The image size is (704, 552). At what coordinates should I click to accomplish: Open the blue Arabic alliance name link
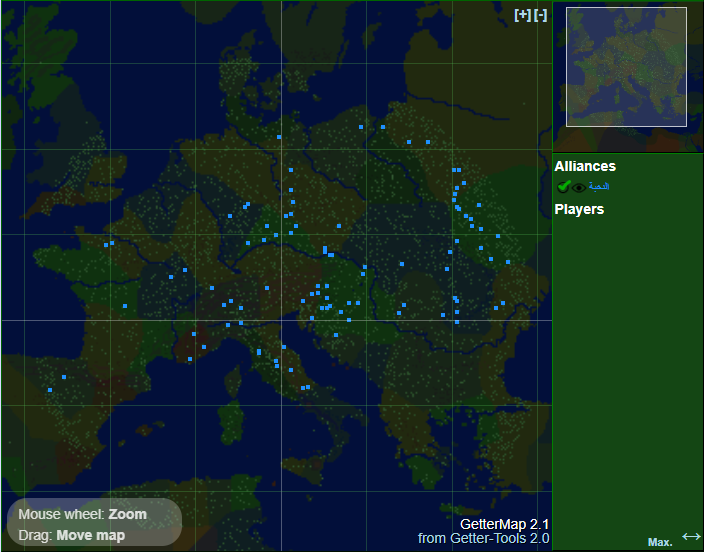(x=599, y=186)
